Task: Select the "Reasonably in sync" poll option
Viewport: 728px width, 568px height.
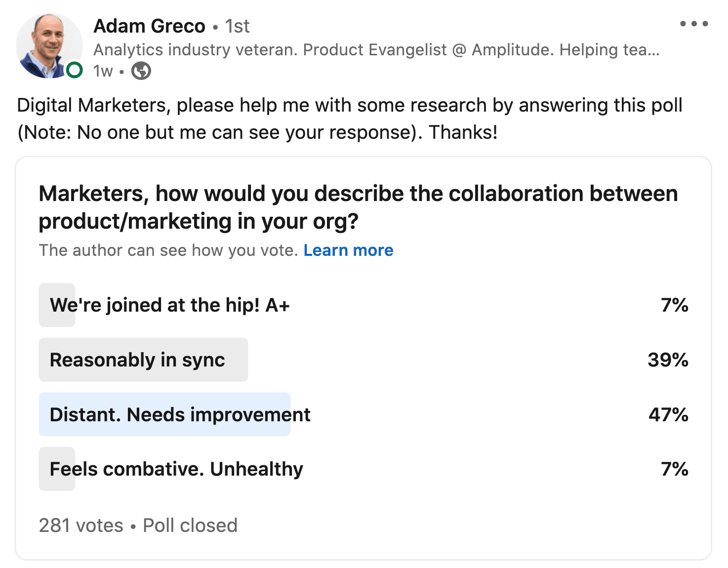Action: coord(138,360)
